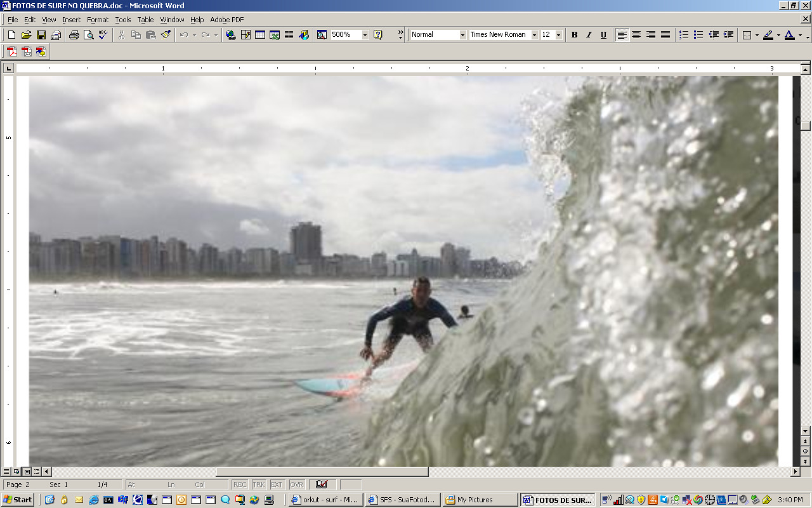
Task: Run the Spelling and Grammar check
Action: coord(103,35)
